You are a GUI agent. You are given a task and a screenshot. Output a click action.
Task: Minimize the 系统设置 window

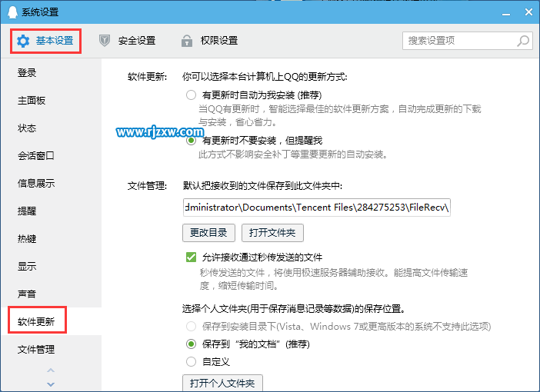tap(506, 13)
